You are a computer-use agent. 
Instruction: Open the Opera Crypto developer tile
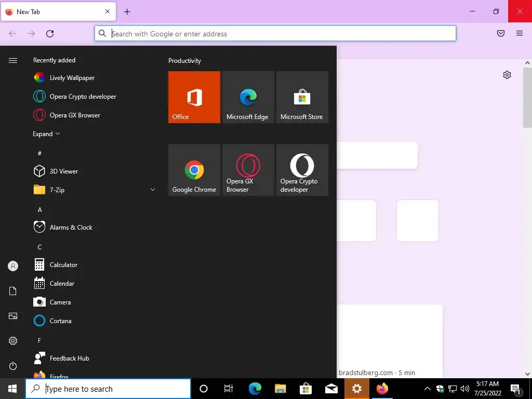[x=302, y=170]
